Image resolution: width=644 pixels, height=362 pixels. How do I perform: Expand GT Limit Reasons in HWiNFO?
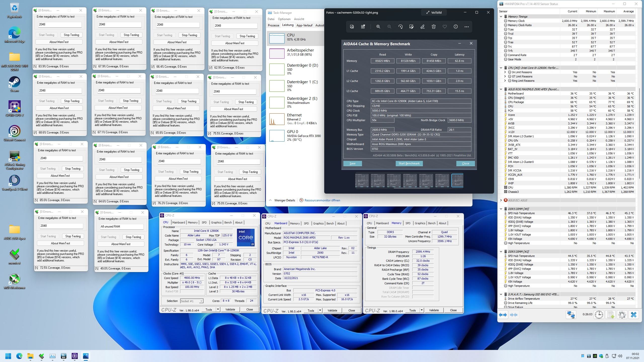[x=505, y=76]
